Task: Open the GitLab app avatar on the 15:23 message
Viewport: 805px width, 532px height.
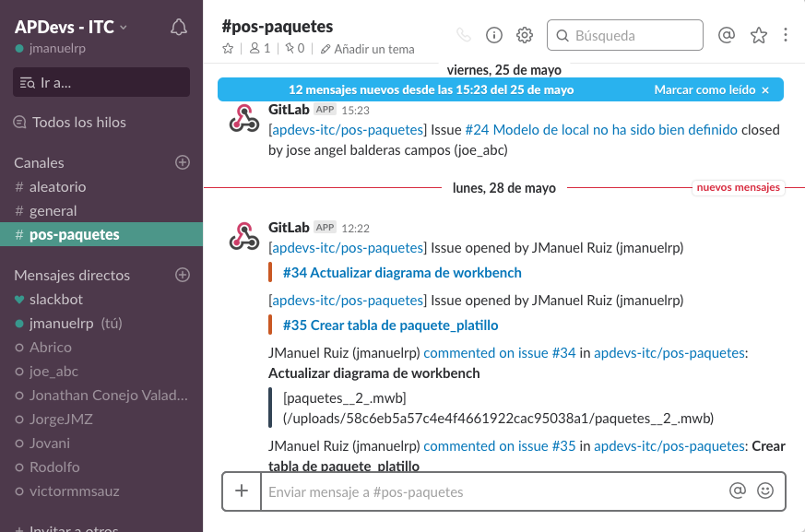Action: point(243,118)
